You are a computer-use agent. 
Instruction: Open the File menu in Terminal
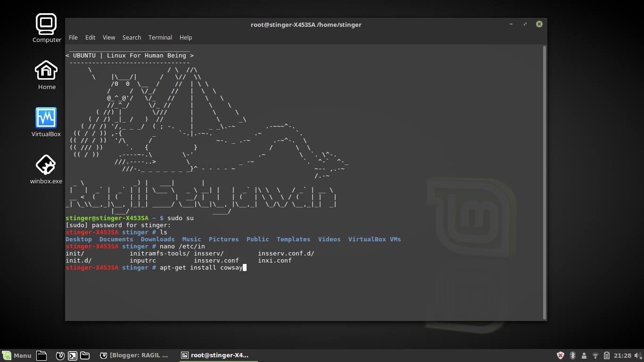pos(73,37)
